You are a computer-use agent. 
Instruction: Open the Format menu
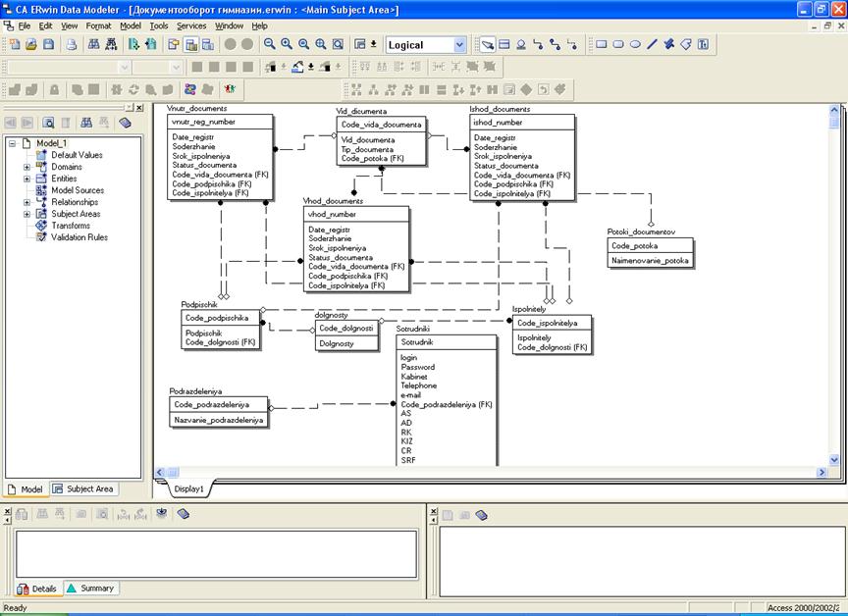point(98,26)
